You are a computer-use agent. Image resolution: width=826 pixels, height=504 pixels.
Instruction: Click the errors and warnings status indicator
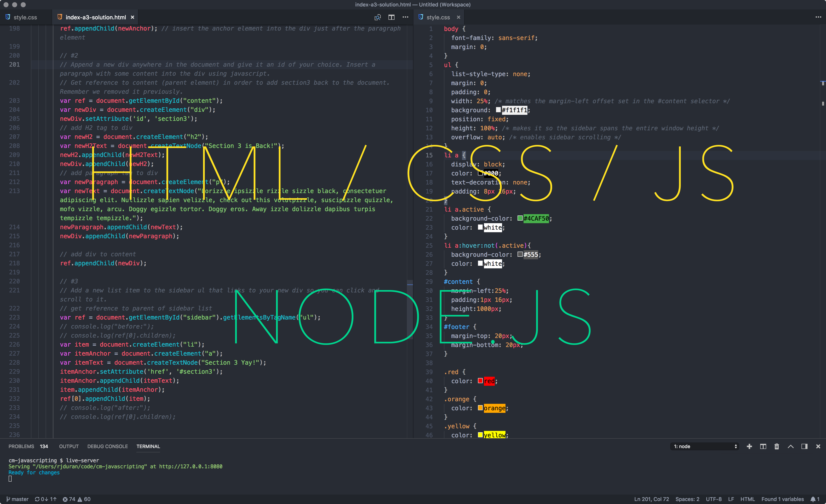[76, 499]
